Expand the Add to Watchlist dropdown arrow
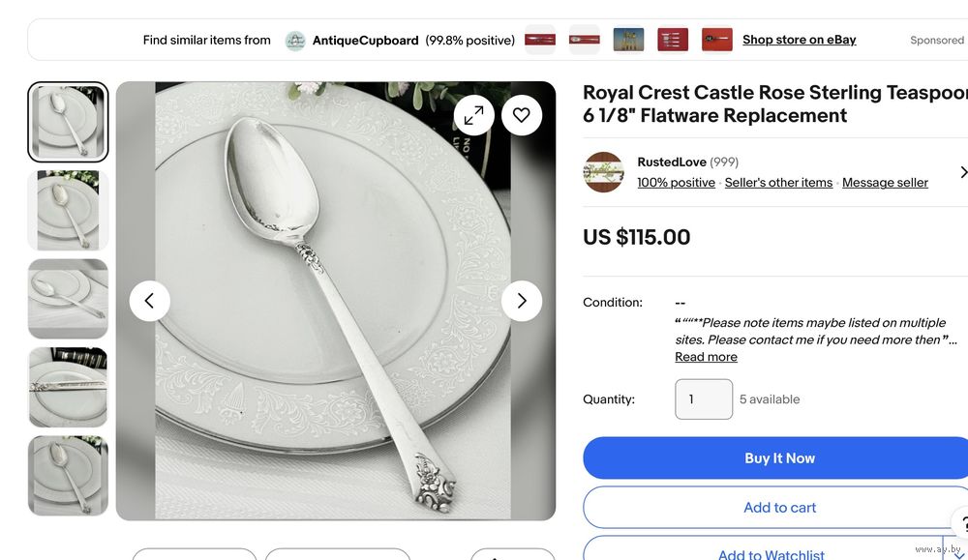Screen dimensions: 968x560 click(958, 553)
